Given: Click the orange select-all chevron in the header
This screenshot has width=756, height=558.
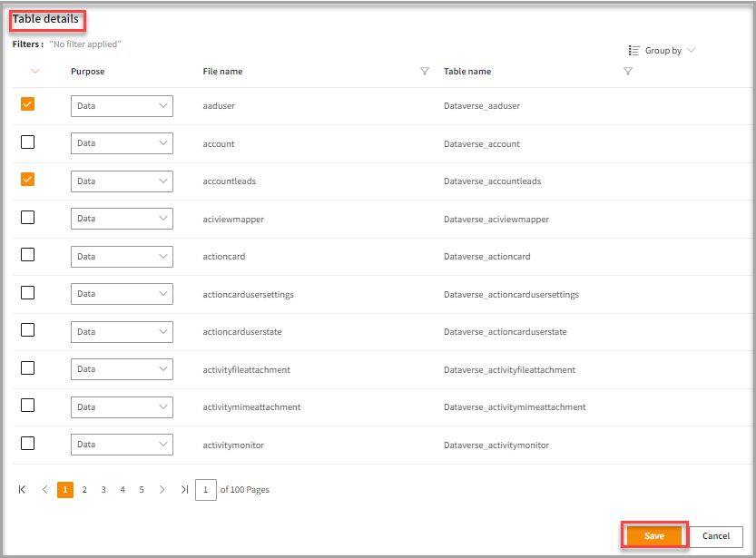Looking at the screenshot, I should (35, 71).
